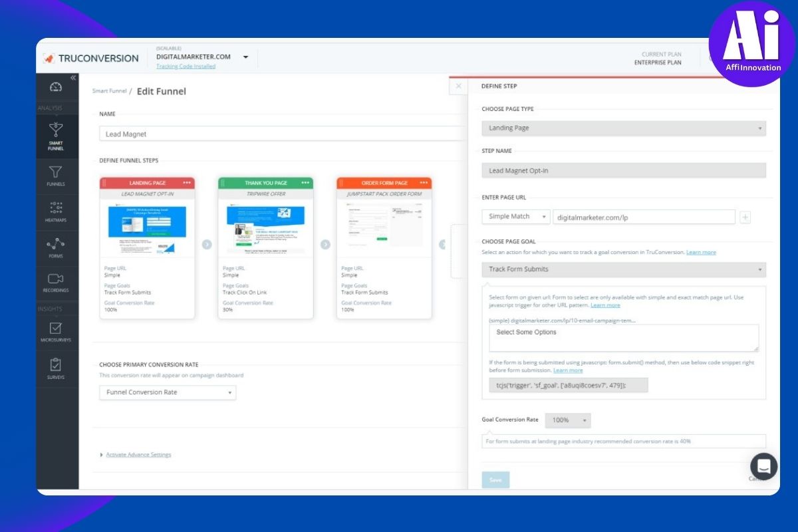Change the Goal Conversion Rate 100% dropdown
Viewport: 798px width, 532px height.
[567, 420]
